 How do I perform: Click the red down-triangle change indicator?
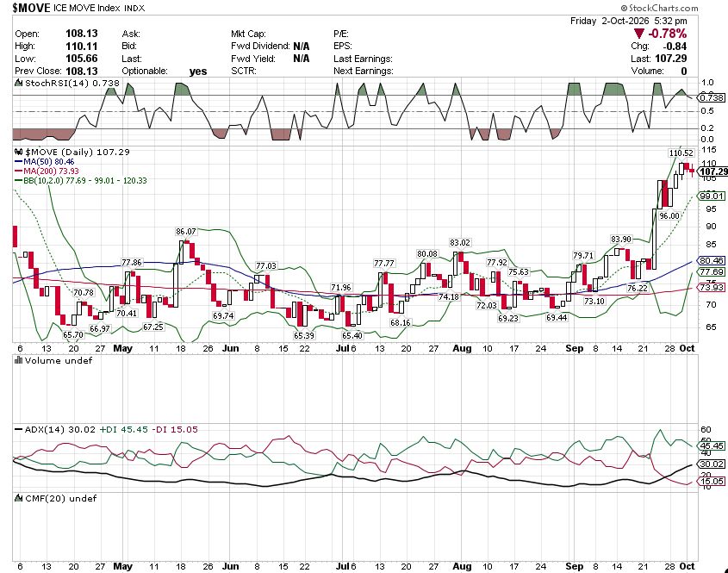(639, 34)
